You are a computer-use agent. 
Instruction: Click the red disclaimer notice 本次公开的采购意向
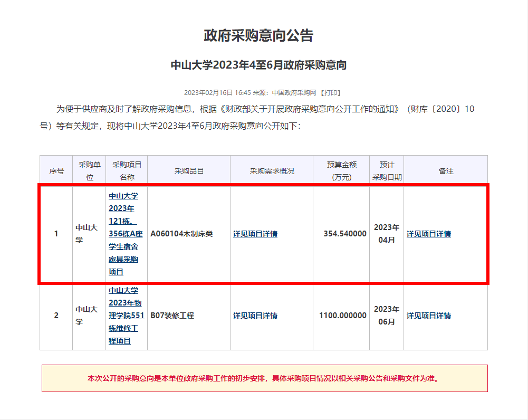coord(265,378)
